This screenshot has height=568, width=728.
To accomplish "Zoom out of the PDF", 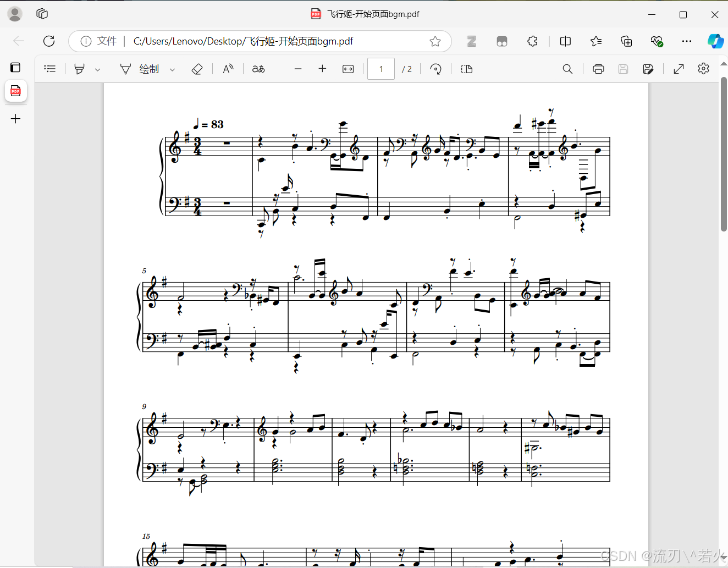I will (298, 69).
